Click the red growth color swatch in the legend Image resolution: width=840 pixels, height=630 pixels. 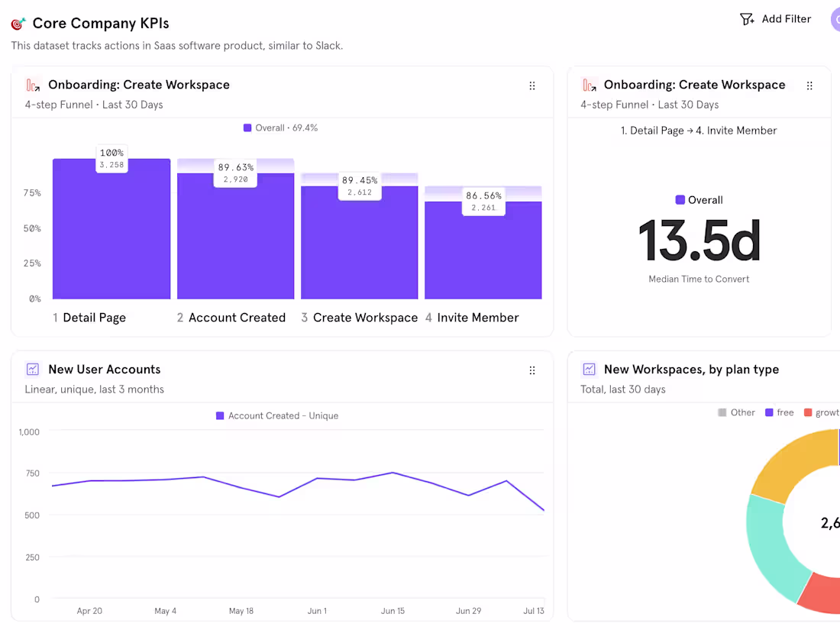pyautogui.click(x=809, y=412)
